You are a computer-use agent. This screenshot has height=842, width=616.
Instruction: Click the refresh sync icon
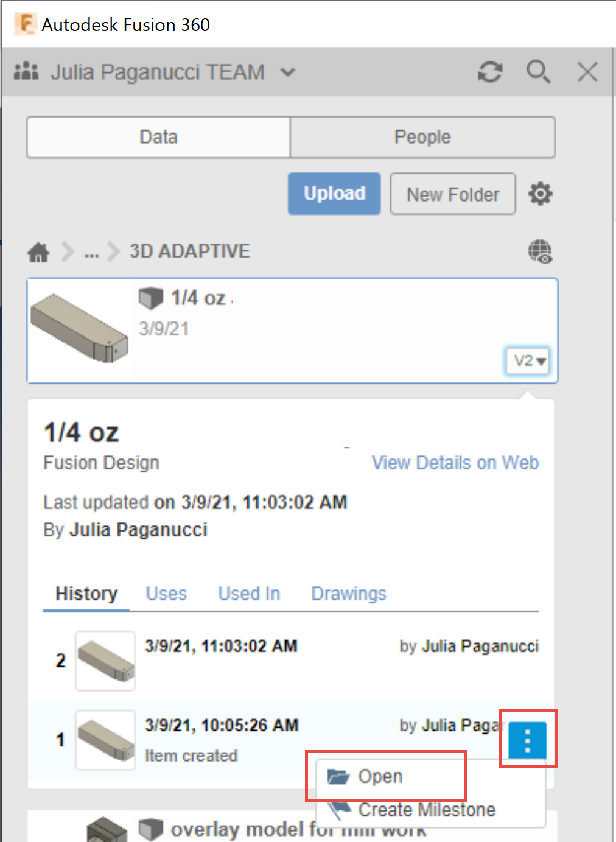point(489,72)
